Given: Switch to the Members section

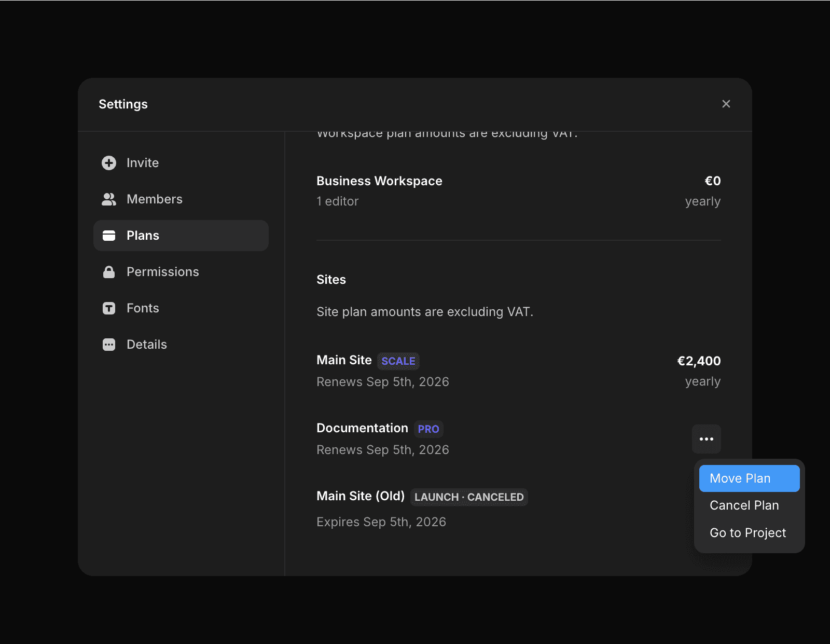Looking at the screenshot, I should pyautogui.click(x=154, y=199).
